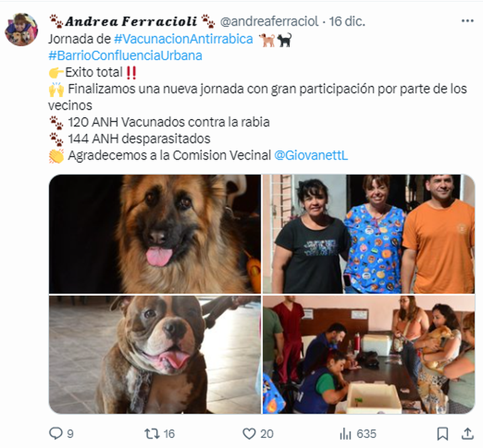
Task: Open Andrea Ferracioli's profile avatar
Action: (21, 29)
